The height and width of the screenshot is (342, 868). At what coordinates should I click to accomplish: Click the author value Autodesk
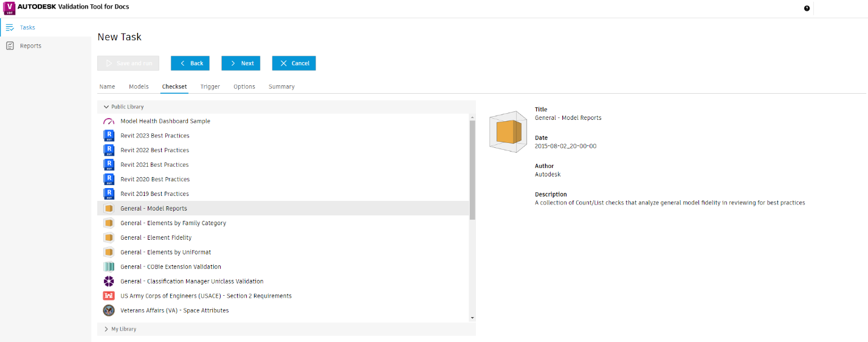pyautogui.click(x=548, y=175)
